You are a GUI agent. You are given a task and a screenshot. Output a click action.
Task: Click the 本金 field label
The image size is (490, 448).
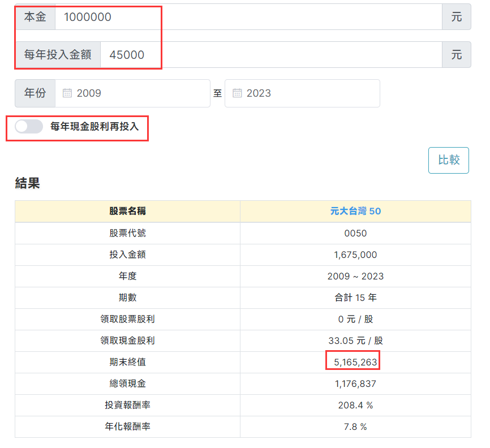(35, 17)
